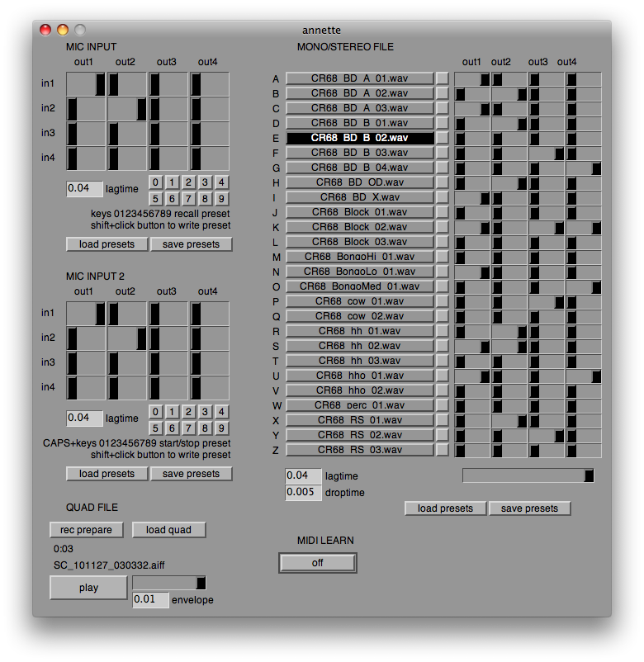Adjust MIC INPUT in2 to out2 slider
Viewport: 644px width, 662px height.
127,109
